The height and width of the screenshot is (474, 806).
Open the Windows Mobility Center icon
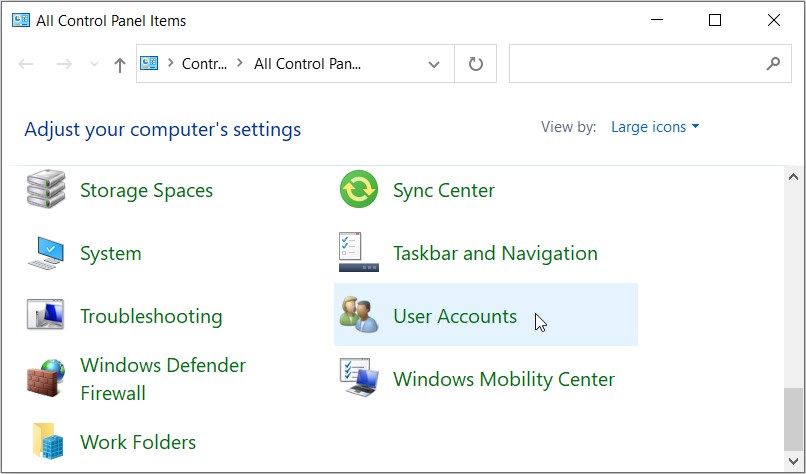click(359, 379)
